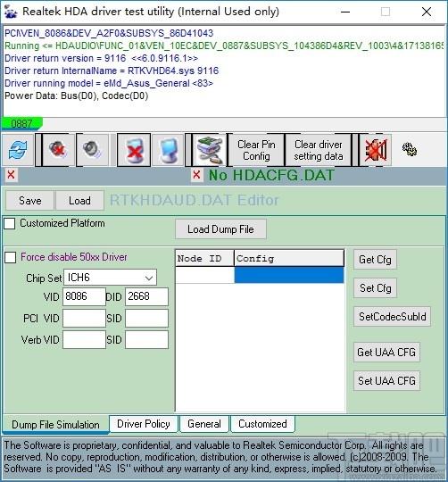The width and height of the screenshot is (448, 482).
Task: Click the 'Power Data: Bus(D0), Codec(D0)' line
Action: tap(76, 96)
